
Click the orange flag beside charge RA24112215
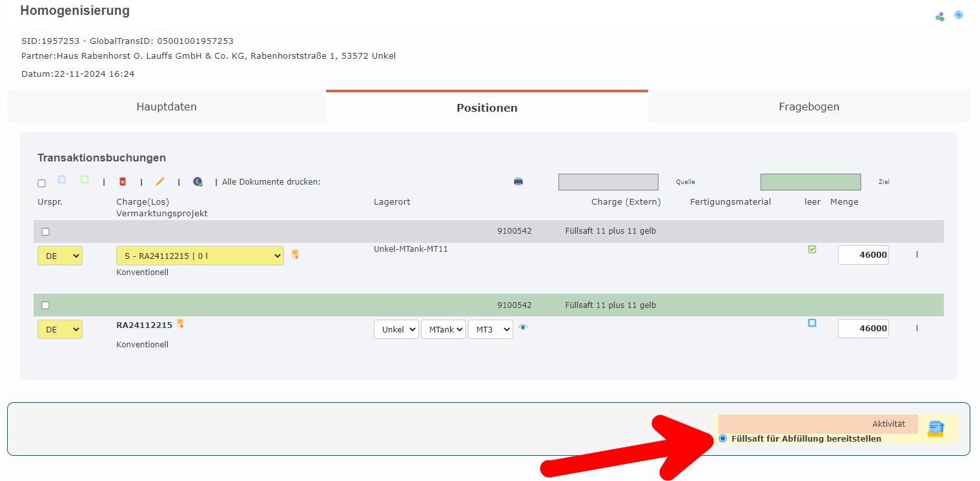point(180,323)
